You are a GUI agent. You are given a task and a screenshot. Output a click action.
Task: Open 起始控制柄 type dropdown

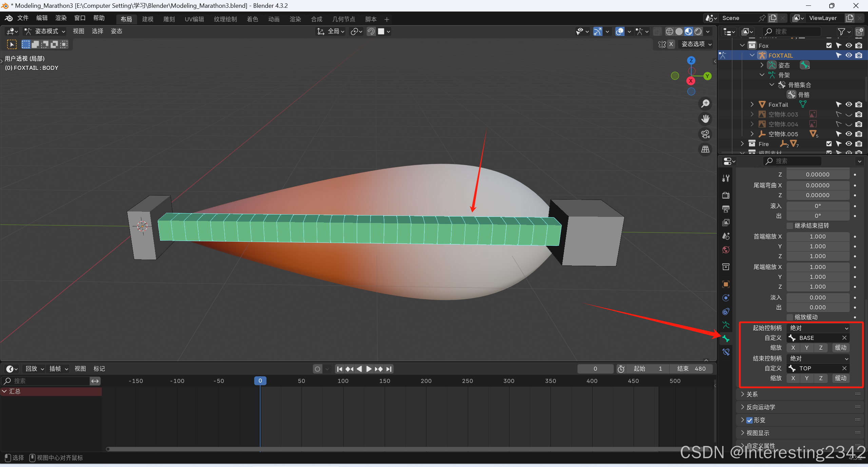[x=818, y=328]
